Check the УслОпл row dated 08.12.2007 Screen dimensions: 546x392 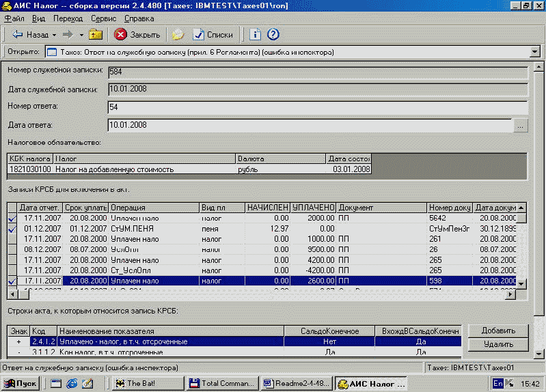click(12, 249)
